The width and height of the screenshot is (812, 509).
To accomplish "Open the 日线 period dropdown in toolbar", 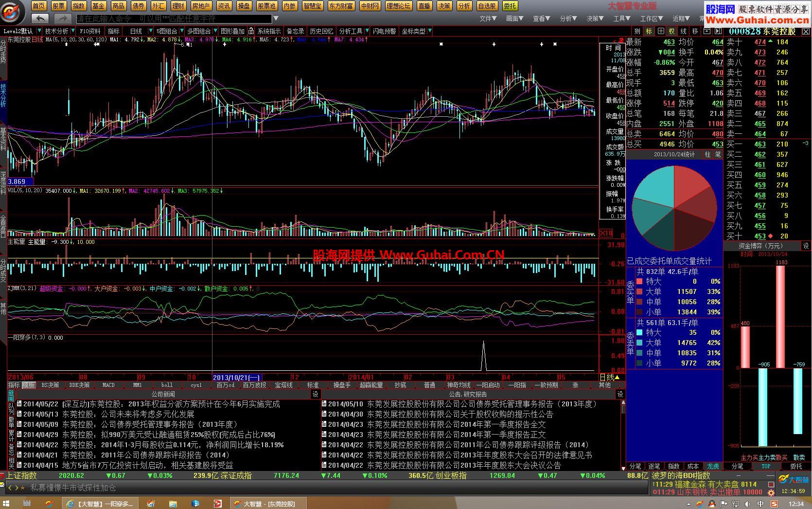I will (150, 31).
